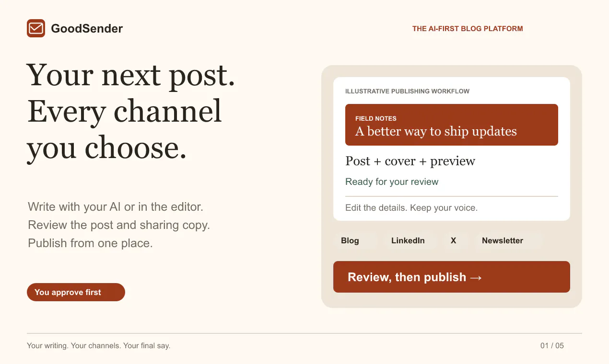Click the You approve first pill

(x=76, y=292)
